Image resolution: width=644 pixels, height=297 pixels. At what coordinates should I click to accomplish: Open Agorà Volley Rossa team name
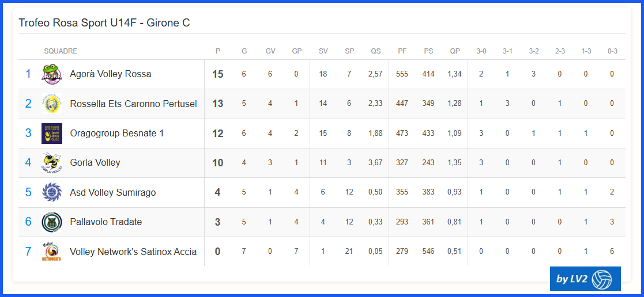111,74
